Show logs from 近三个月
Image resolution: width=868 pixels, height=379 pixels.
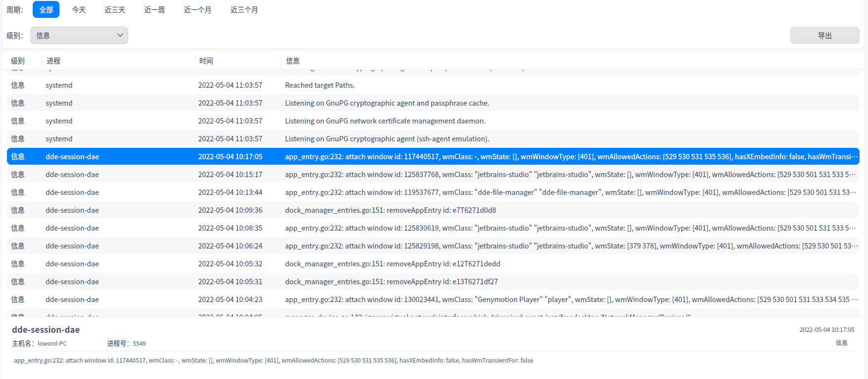(x=244, y=10)
